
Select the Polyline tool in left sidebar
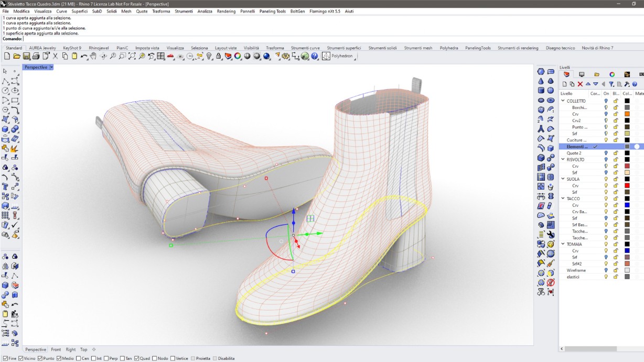point(5,81)
